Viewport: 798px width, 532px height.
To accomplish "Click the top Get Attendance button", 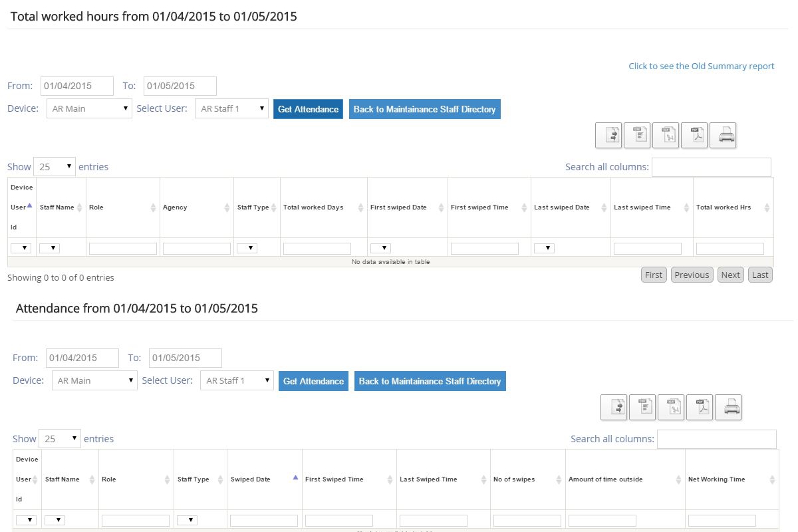I will [x=308, y=109].
